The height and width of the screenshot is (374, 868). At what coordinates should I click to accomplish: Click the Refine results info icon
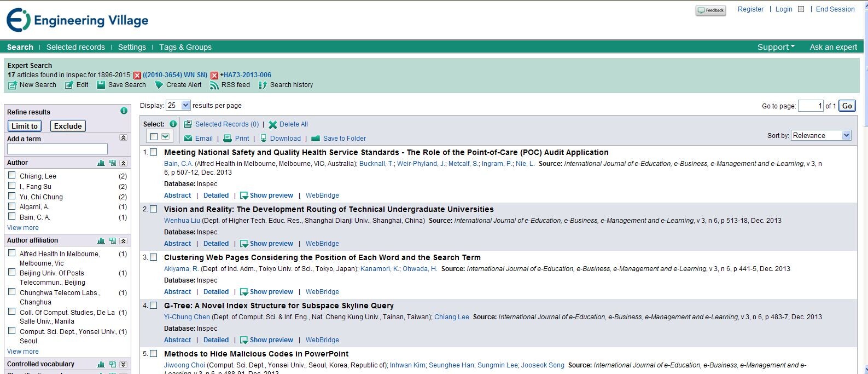(x=124, y=111)
